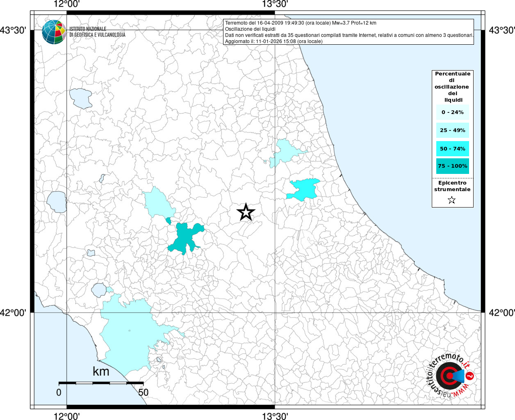Click the bright cyan municipality east of epicenter
Screen dimensions: 515x420
coord(304,189)
